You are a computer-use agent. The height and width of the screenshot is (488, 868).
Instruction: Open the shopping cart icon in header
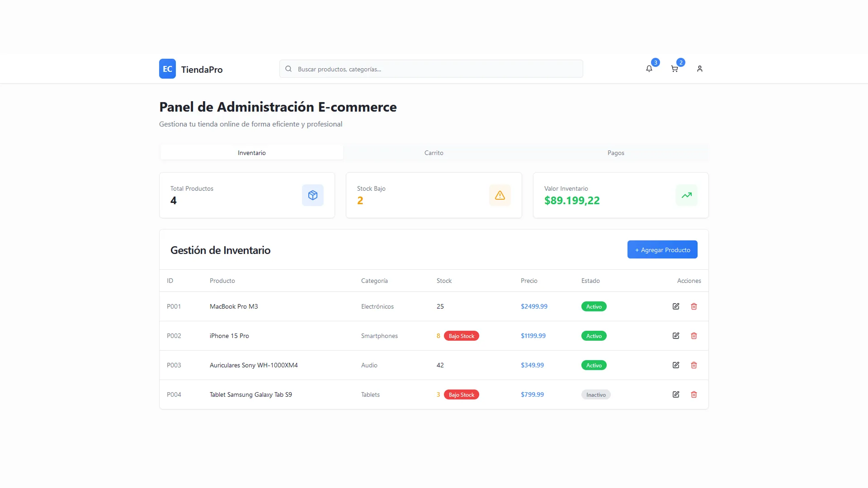coord(675,69)
